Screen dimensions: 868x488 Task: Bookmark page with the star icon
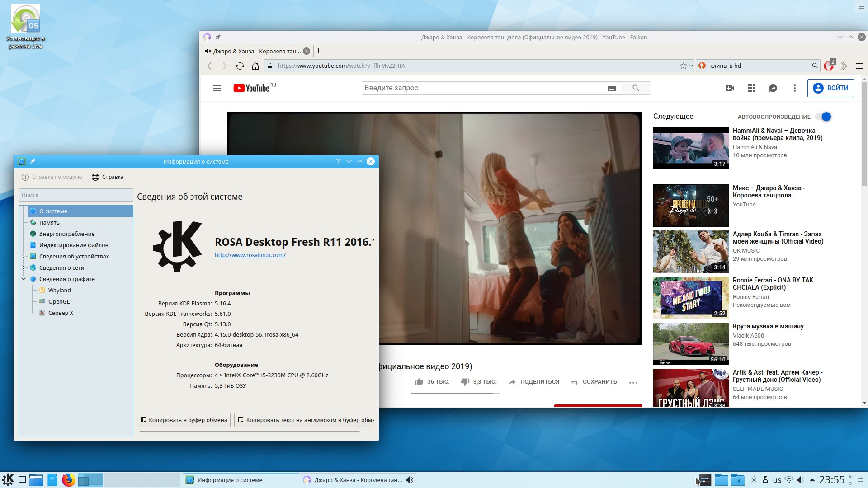click(683, 66)
